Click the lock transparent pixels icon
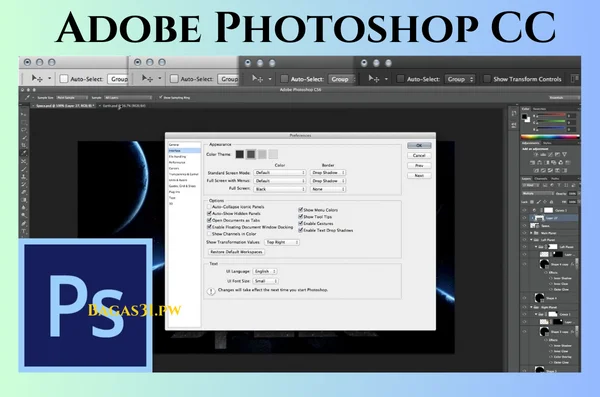600x397 pixels. [532, 202]
